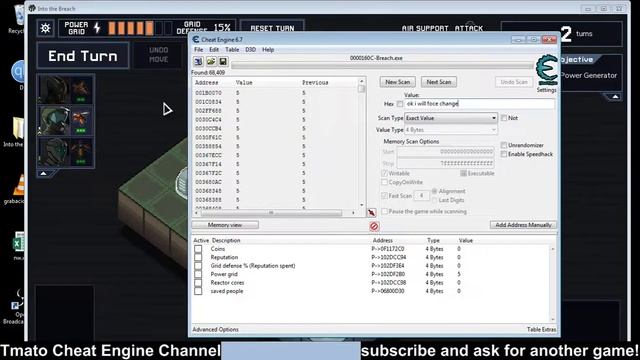
Task: Open the game settings gear icon
Action: pos(45,28)
